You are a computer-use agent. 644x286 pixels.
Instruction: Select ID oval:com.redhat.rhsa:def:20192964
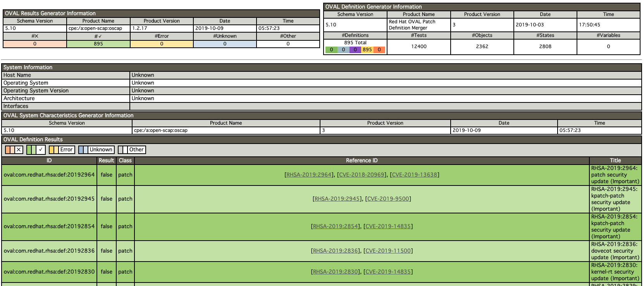[x=49, y=175]
